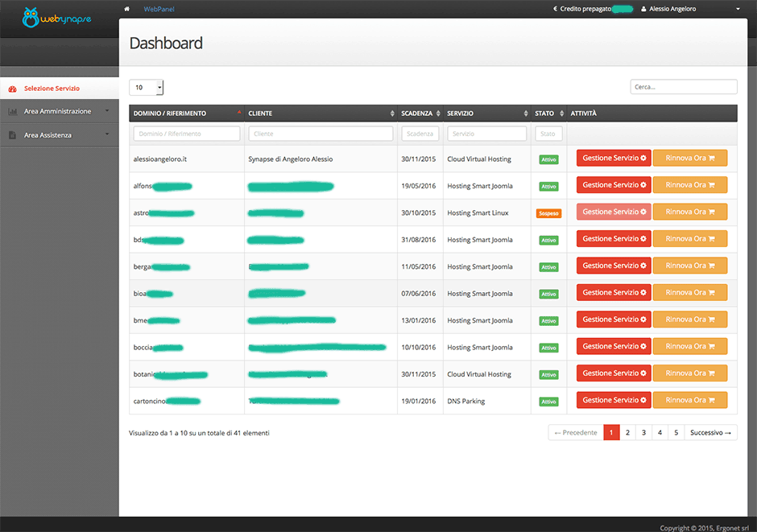The width and height of the screenshot is (757, 532).
Task: Open the WebPanel breadcrumb link
Action: coord(159,9)
